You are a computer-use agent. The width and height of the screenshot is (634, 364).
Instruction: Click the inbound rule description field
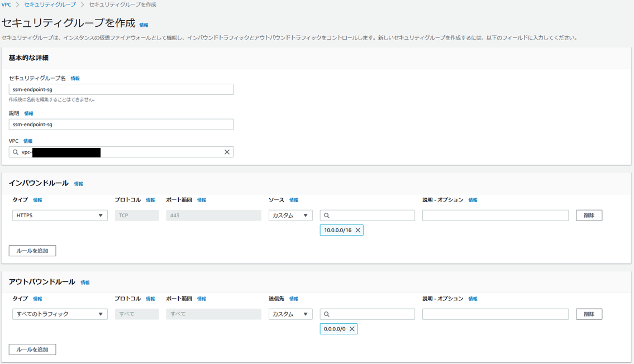(495, 215)
